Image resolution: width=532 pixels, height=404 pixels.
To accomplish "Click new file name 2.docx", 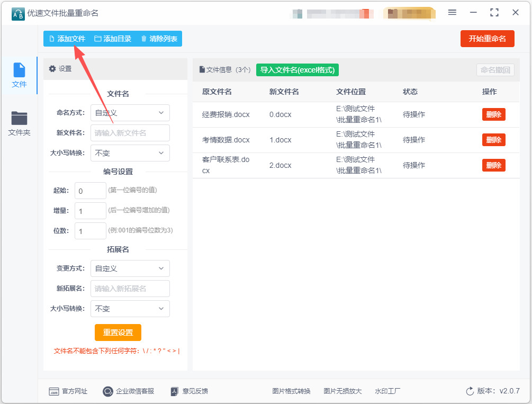I will (x=280, y=165).
